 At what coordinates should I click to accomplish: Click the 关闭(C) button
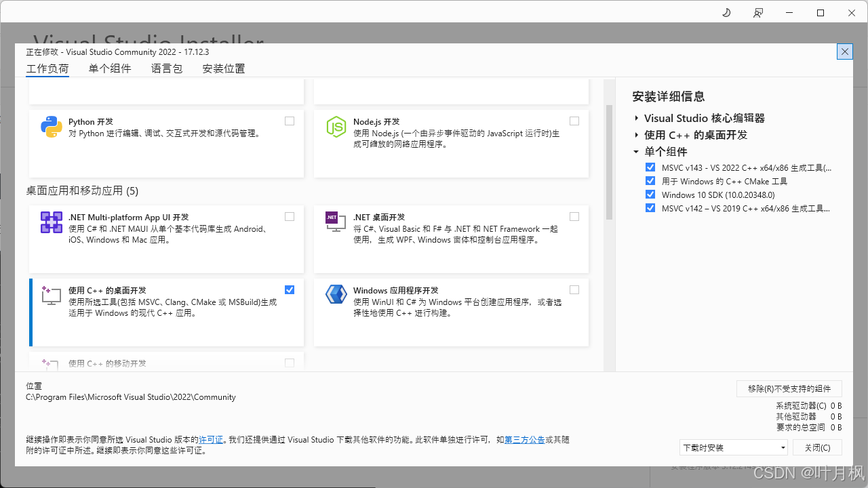tap(817, 447)
